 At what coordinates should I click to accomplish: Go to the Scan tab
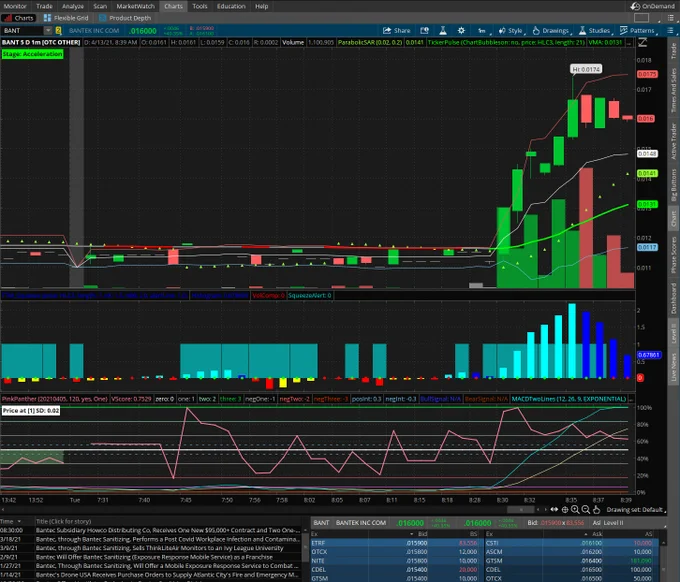(100, 6)
